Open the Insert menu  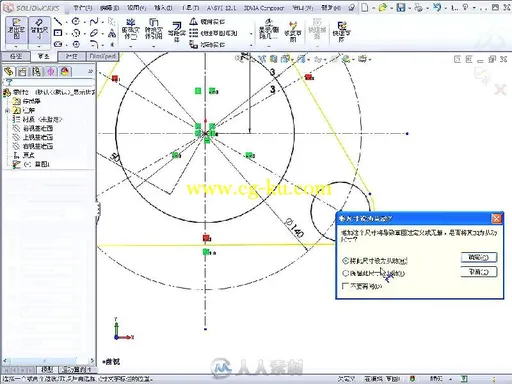163,7
